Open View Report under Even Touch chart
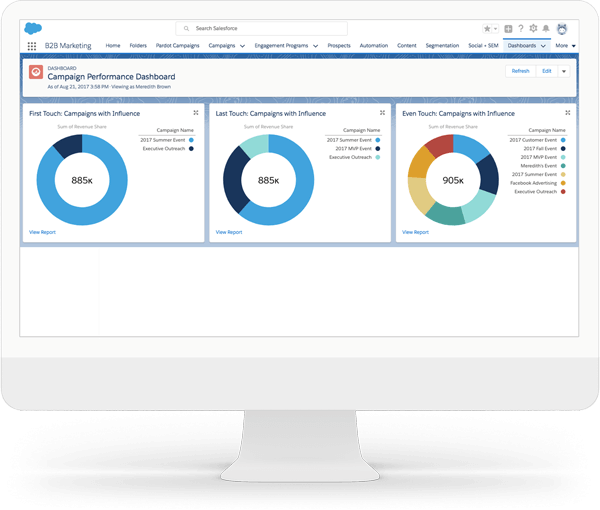Viewport: 600px width, 510px height. coord(415,232)
